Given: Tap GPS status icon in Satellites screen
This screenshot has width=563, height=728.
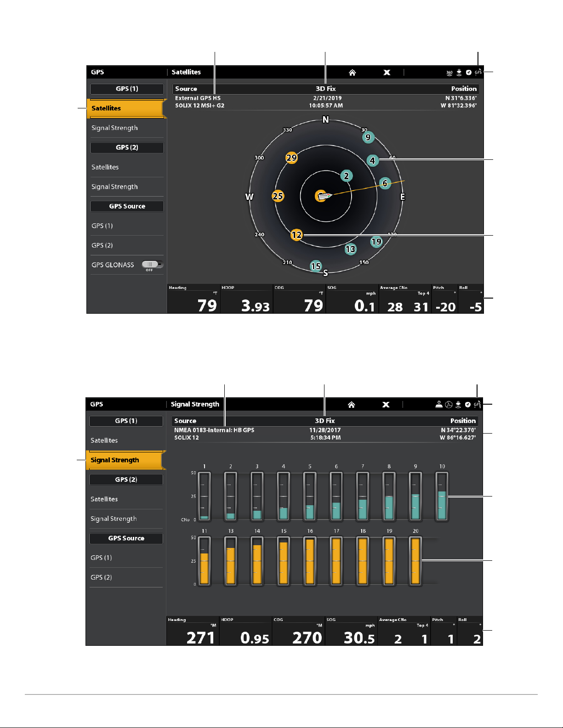Looking at the screenshot, I should coord(478,72).
